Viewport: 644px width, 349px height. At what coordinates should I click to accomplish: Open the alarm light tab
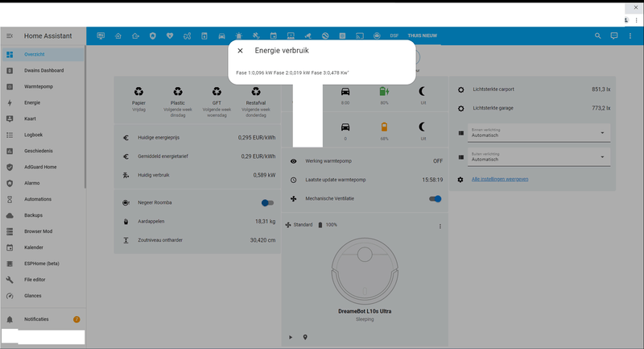238,35
